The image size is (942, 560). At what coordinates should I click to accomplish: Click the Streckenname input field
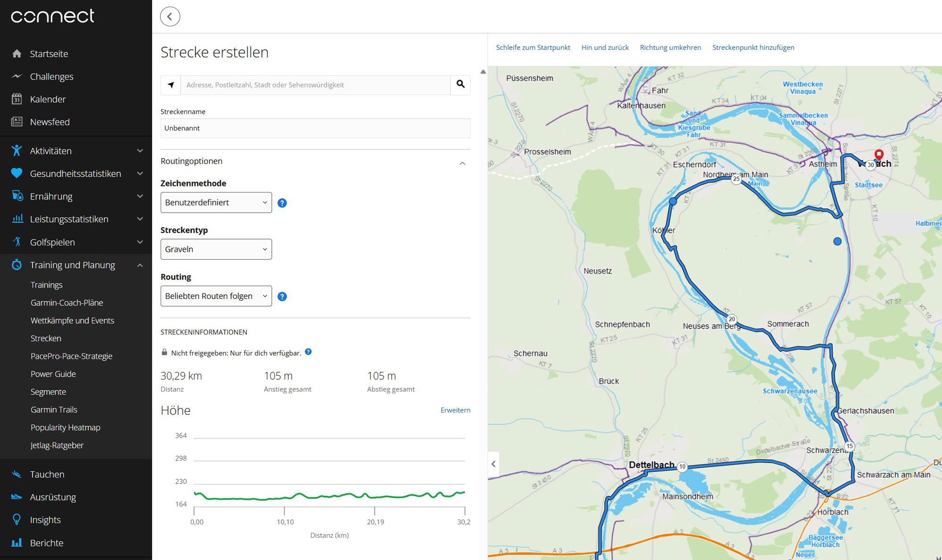315,128
